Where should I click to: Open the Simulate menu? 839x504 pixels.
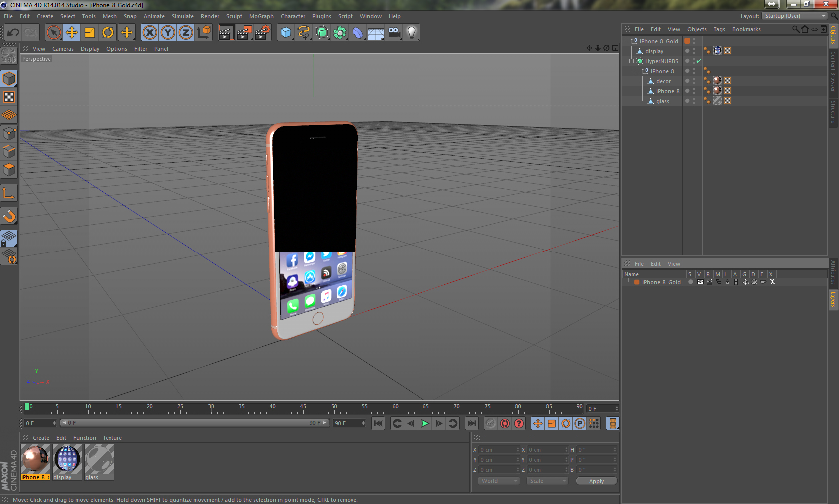(182, 16)
